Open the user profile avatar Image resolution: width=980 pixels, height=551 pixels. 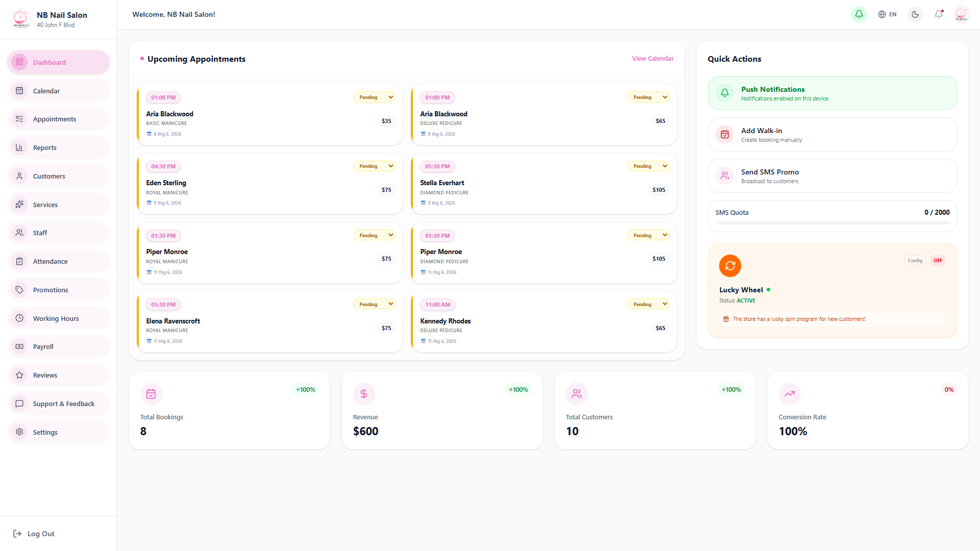point(962,14)
